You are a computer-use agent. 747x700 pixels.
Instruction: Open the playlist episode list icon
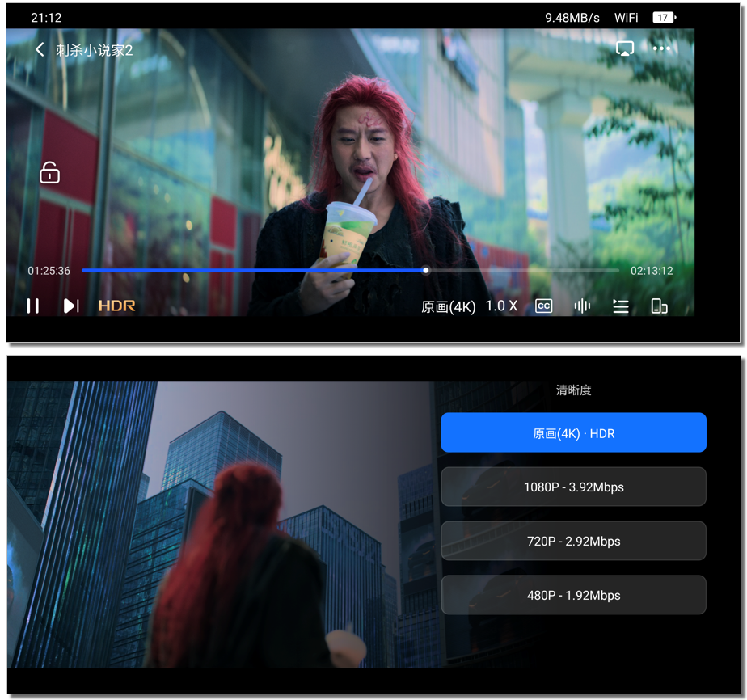620,306
